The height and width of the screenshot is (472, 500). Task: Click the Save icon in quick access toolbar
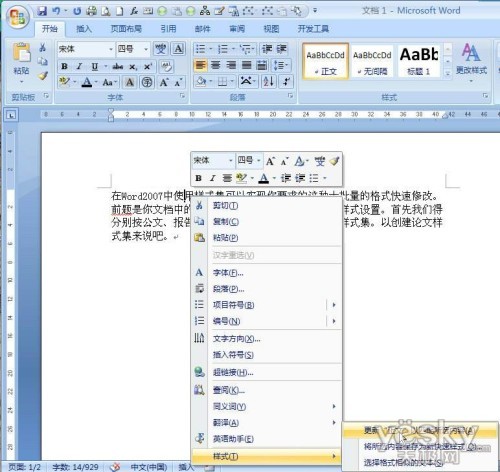pyautogui.click(x=42, y=11)
